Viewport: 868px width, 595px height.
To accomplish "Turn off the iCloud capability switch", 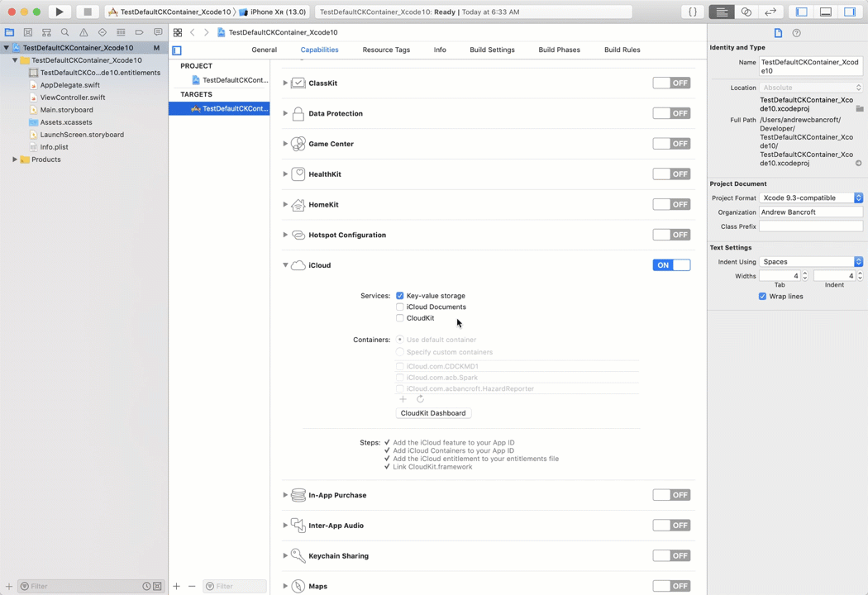I will point(671,265).
